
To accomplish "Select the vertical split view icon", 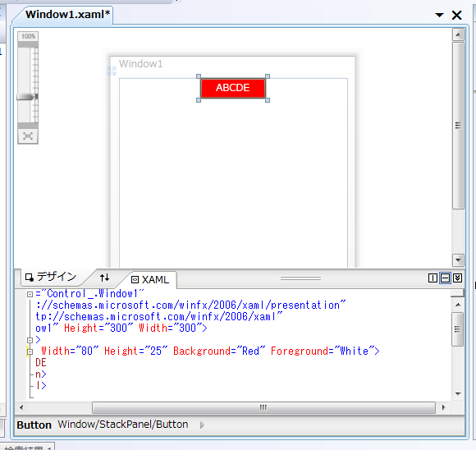I will [433, 278].
